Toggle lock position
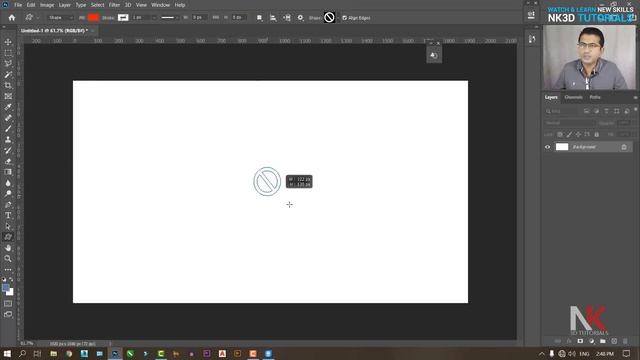Viewport: 640px width, 360px height. click(578, 134)
